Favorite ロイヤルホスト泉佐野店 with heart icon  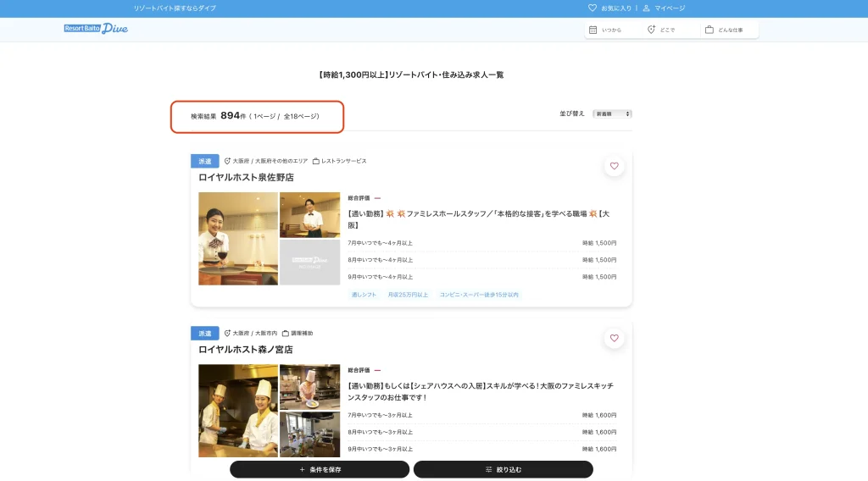tap(614, 166)
